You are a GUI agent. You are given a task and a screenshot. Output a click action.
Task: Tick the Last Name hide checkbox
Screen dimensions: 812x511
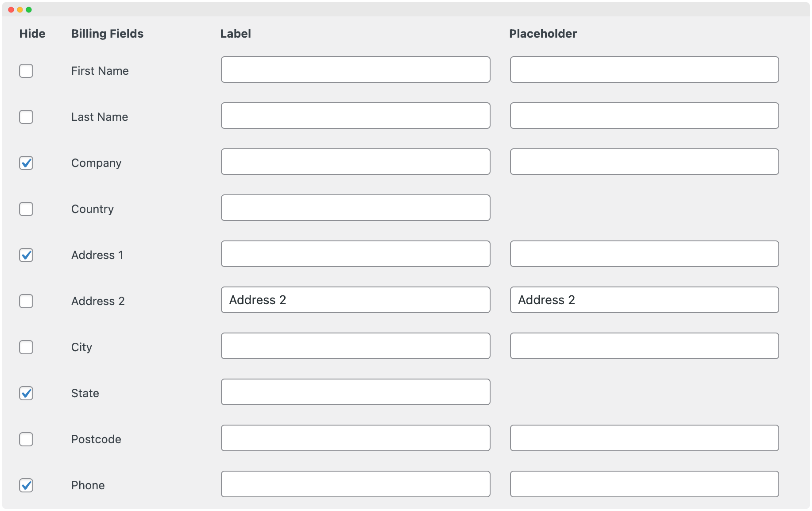(x=26, y=117)
